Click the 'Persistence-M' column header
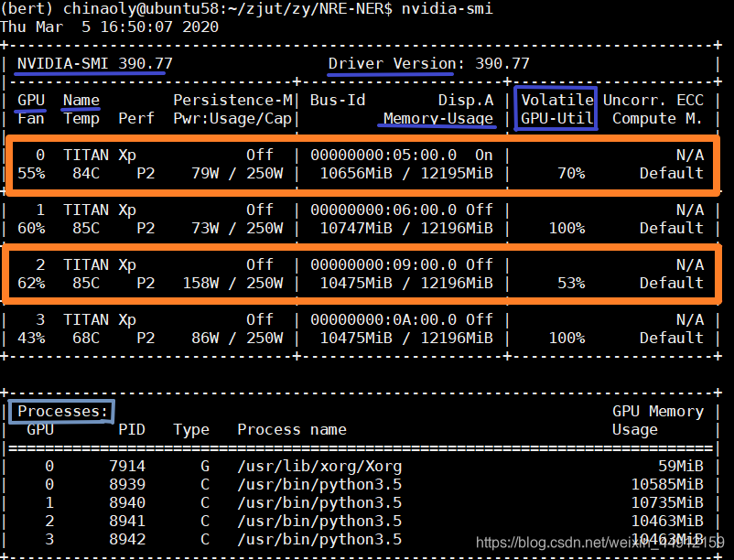The height and width of the screenshot is (560, 734). point(232,100)
